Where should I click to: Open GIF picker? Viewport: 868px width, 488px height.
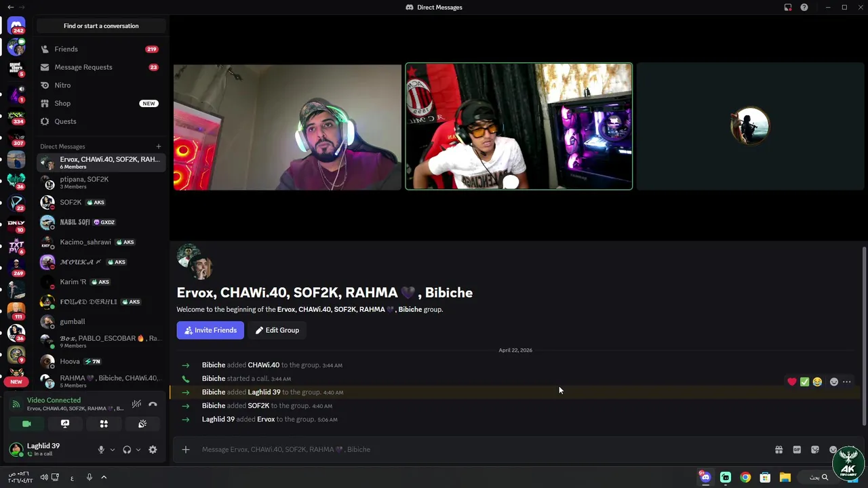pyautogui.click(x=797, y=449)
